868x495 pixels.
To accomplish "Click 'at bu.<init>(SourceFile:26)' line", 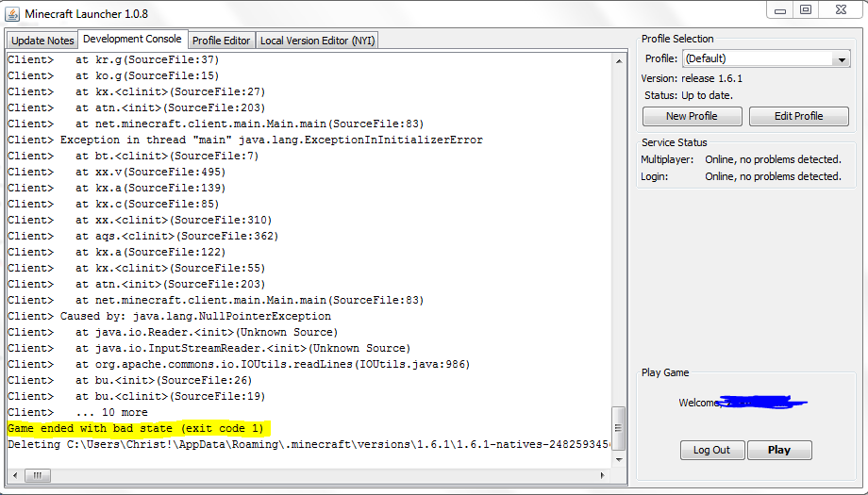I will click(129, 380).
